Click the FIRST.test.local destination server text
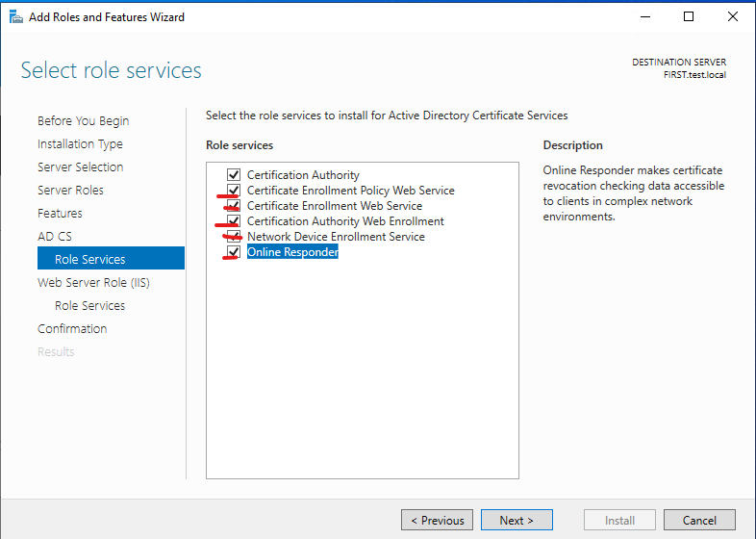The height and width of the screenshot is (539, 756). [694, 75]
